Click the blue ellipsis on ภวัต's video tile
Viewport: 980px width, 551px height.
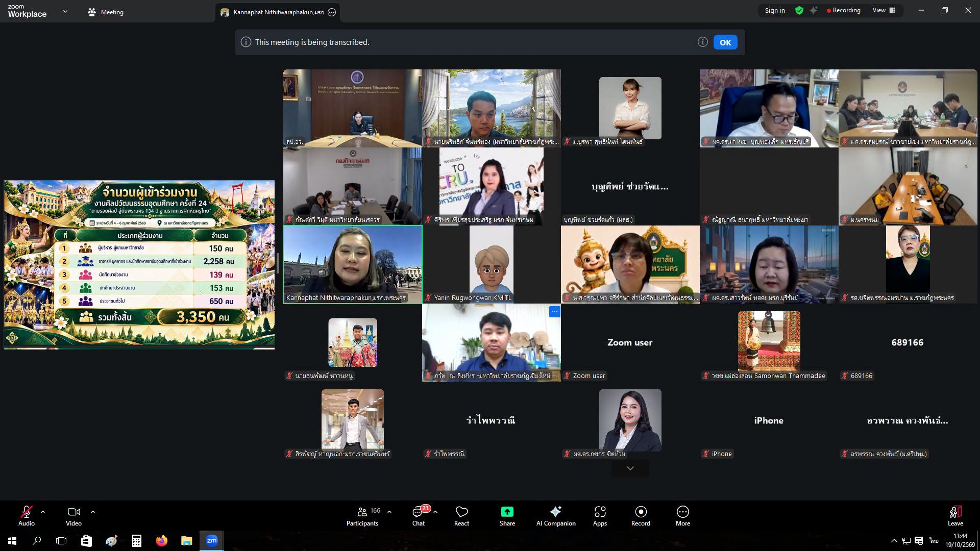(x=555, y=311)
